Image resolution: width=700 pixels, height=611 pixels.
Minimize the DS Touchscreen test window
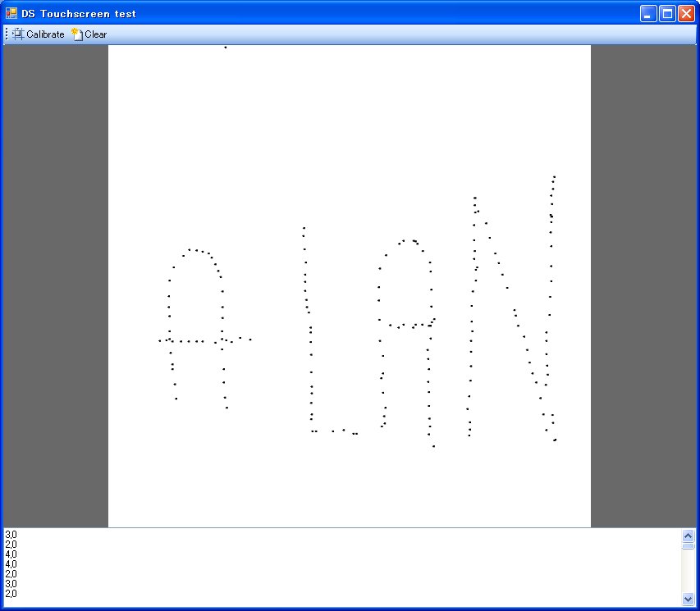pos(648,14)
